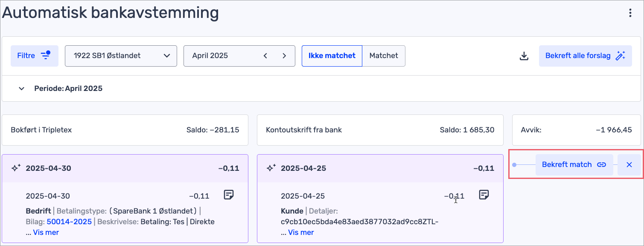The width and height of the screenshot is (644, 246).
Task: Open the three-dot more options menu
Action: pyautogui.click(x=630, y=13)
